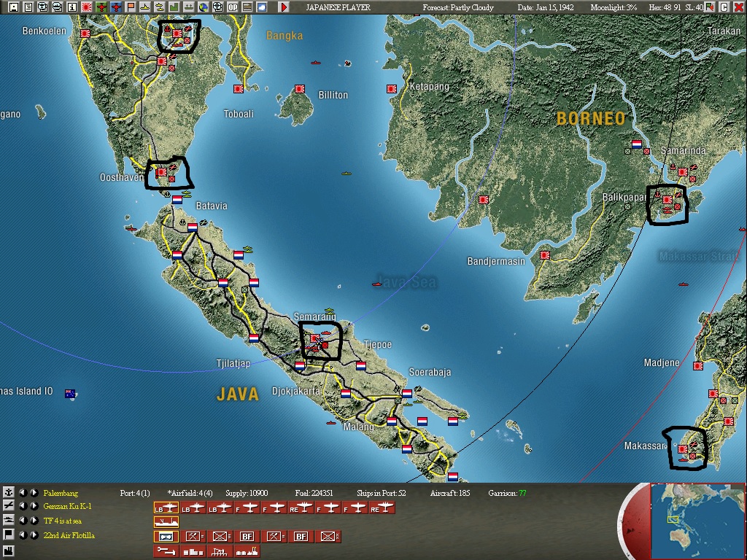The width and height of the screenshot is (747, 560).
Task: Select the TF 4 cargo ship icon
Action: coord(166,522)
